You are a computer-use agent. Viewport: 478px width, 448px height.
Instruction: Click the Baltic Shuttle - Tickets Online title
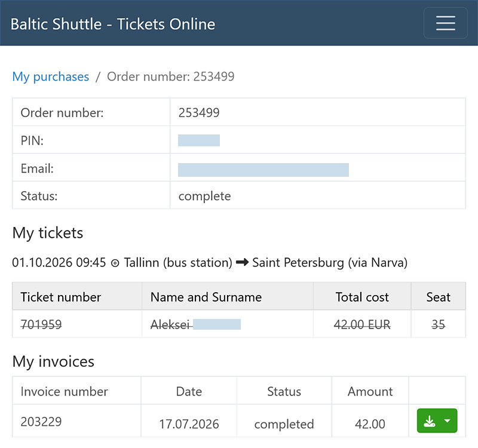[x=113, y=24]
